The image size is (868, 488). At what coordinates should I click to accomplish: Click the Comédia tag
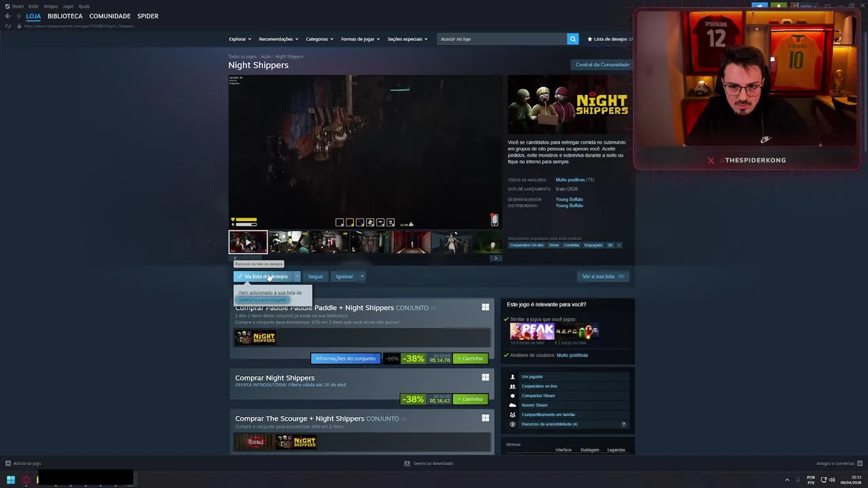pos(572,245)
